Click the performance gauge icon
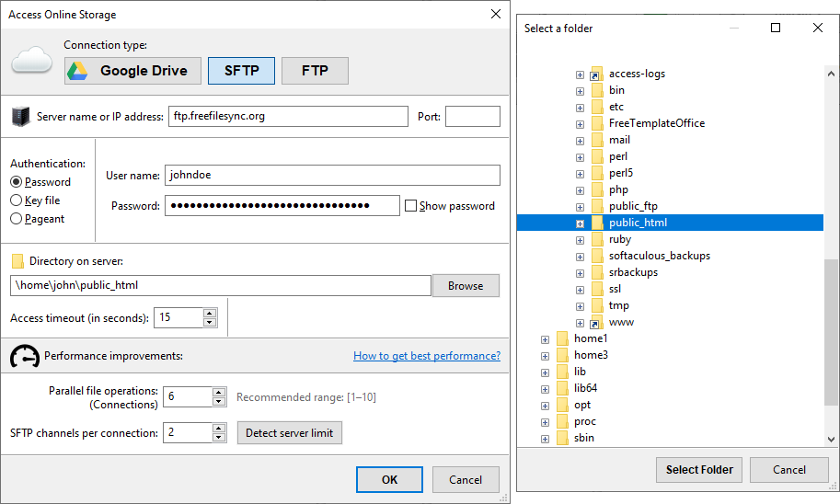This screenshot has width=840, height=504. 24,356
